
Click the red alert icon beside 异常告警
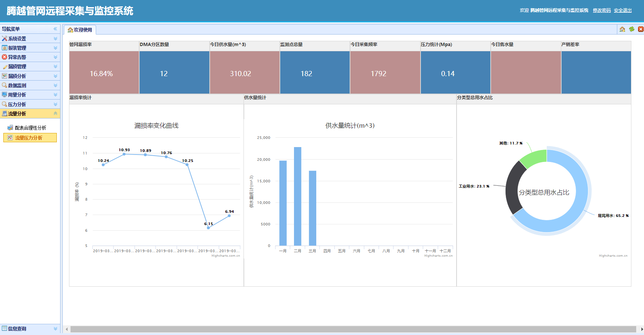[4, 57]
